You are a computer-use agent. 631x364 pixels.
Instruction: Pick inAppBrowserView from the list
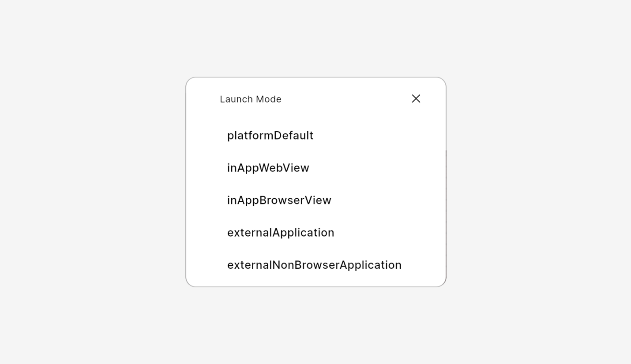tap(279, 201)
